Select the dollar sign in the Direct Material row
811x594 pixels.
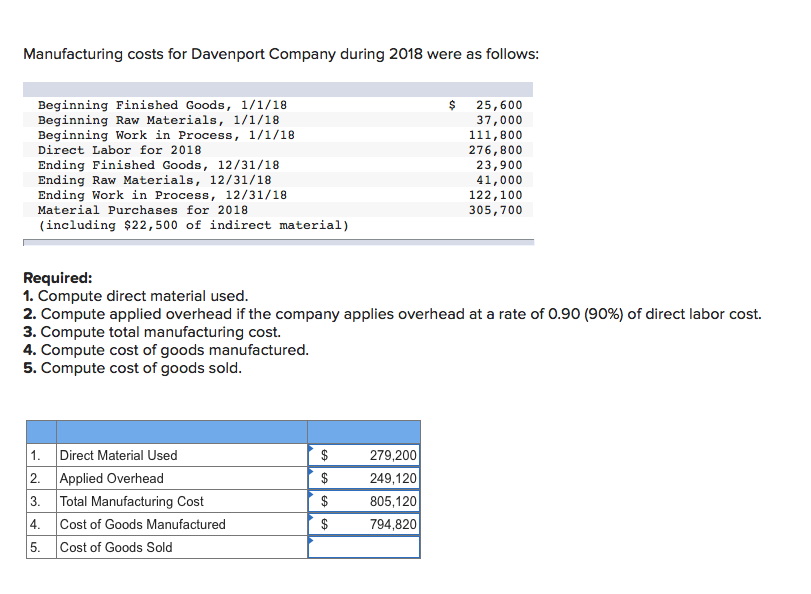[326, 455]
